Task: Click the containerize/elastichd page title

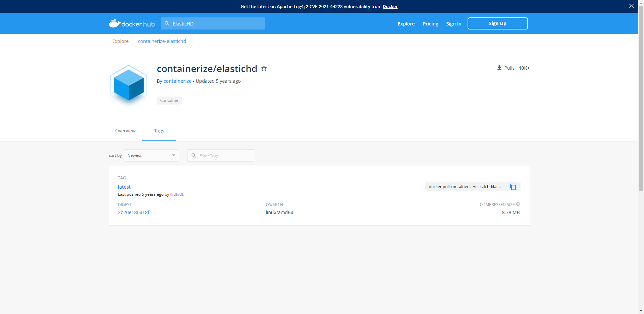Action: pos(207,69)
